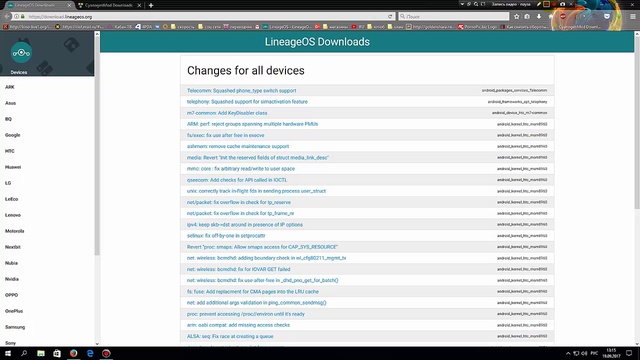640x360 pixels.
Task: Click the browser back button
Action: [x=7, y=16]
